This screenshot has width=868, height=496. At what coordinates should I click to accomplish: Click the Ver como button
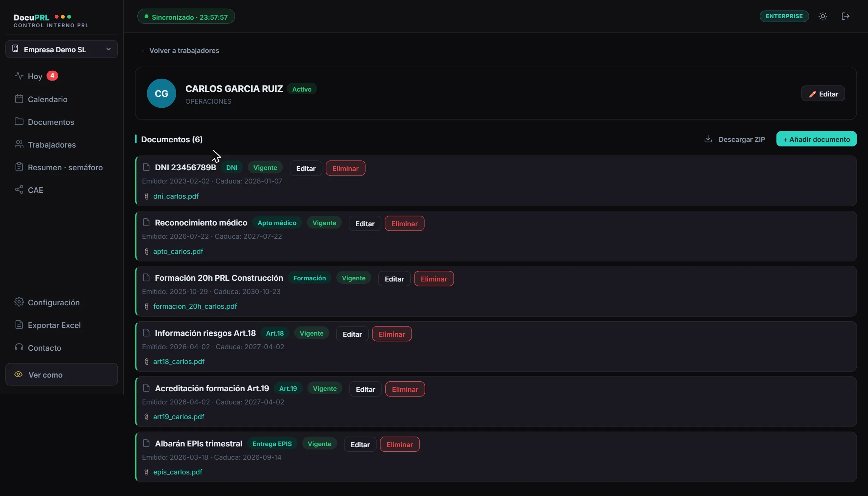point(62,375)
